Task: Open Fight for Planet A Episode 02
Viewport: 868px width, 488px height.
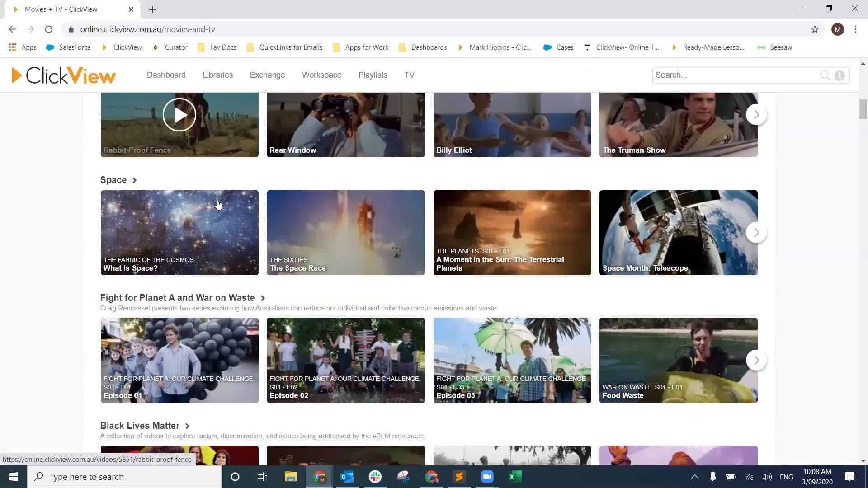Action: 345,361
